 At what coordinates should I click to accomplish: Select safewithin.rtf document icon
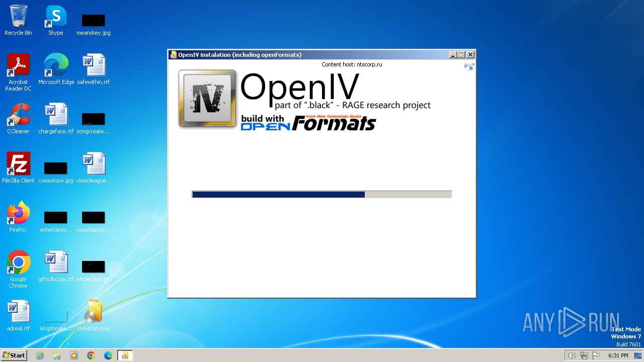tap(94, 69)
